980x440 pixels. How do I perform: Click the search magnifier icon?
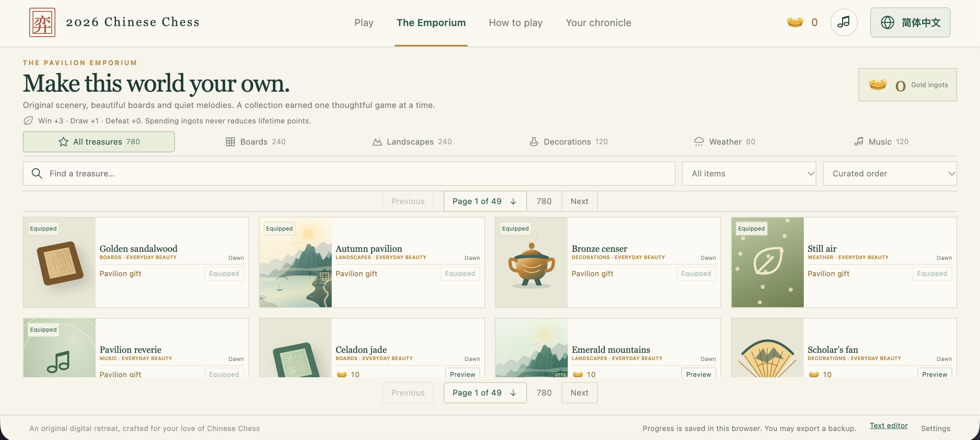click(37, 174)
